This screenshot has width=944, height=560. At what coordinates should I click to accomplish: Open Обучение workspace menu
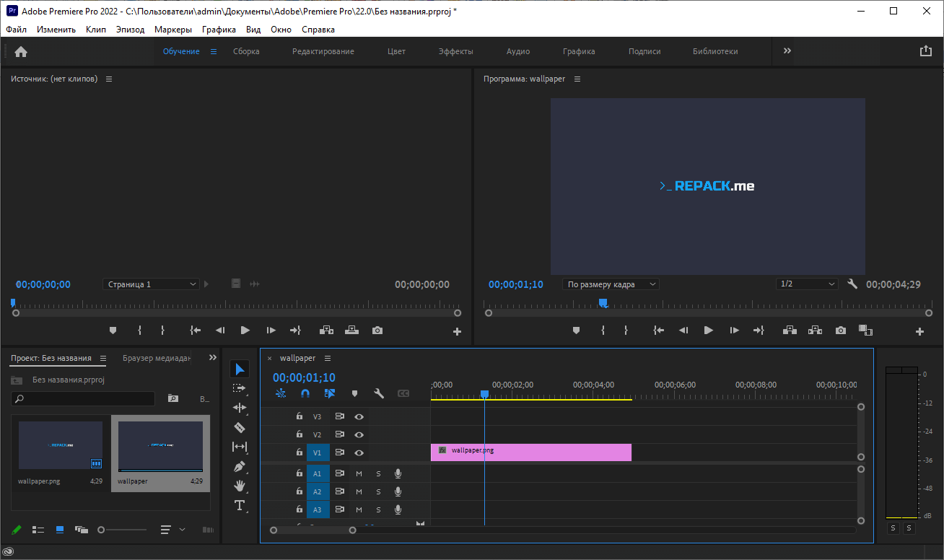tap(214, 51)
